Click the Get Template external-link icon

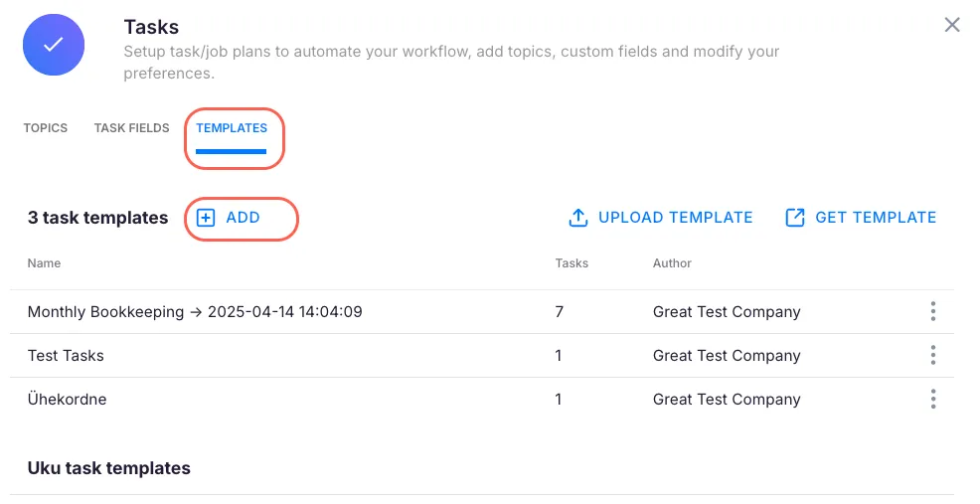pos(795,218)
